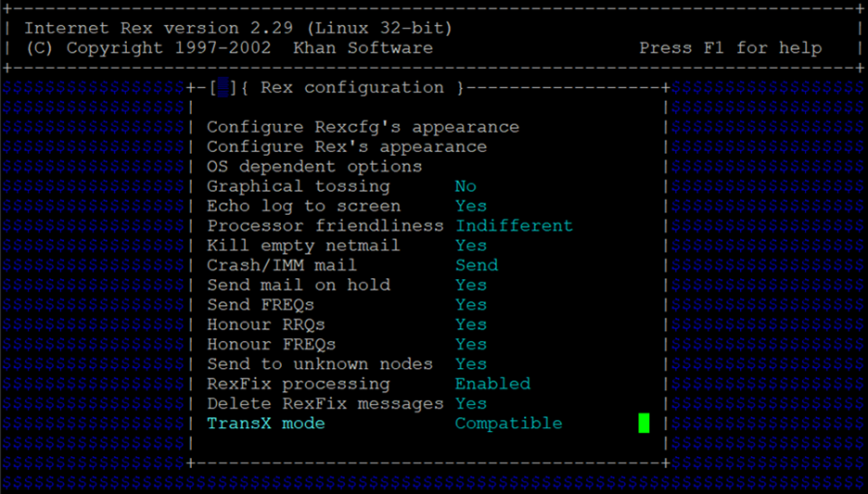Click the green cursor block beside Compatible
This screenshot has width=868, height=494.
[644, 424]
